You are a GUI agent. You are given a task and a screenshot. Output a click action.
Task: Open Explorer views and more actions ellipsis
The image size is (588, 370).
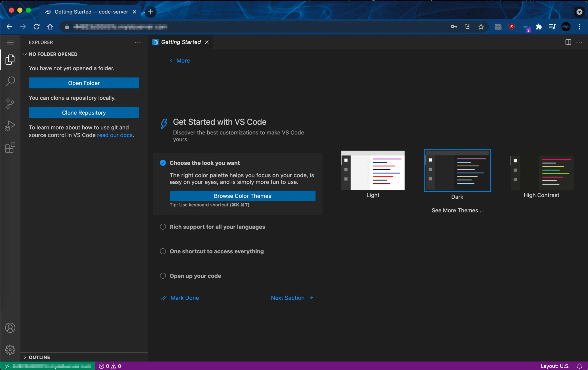[x=138, y=42]
